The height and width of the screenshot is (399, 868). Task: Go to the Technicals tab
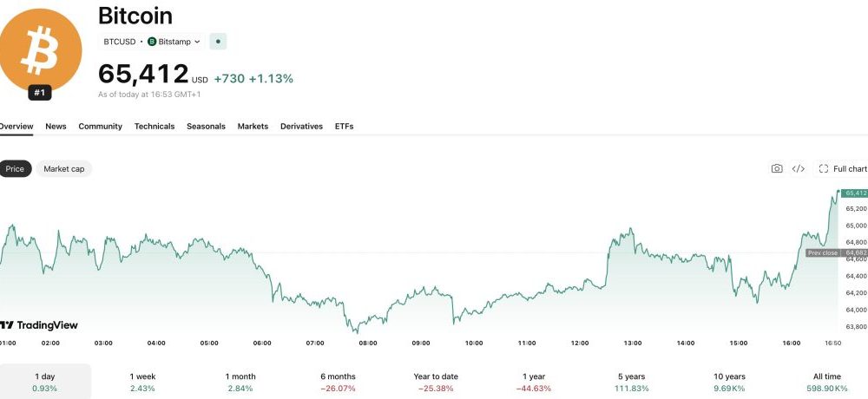pos(155,126)
